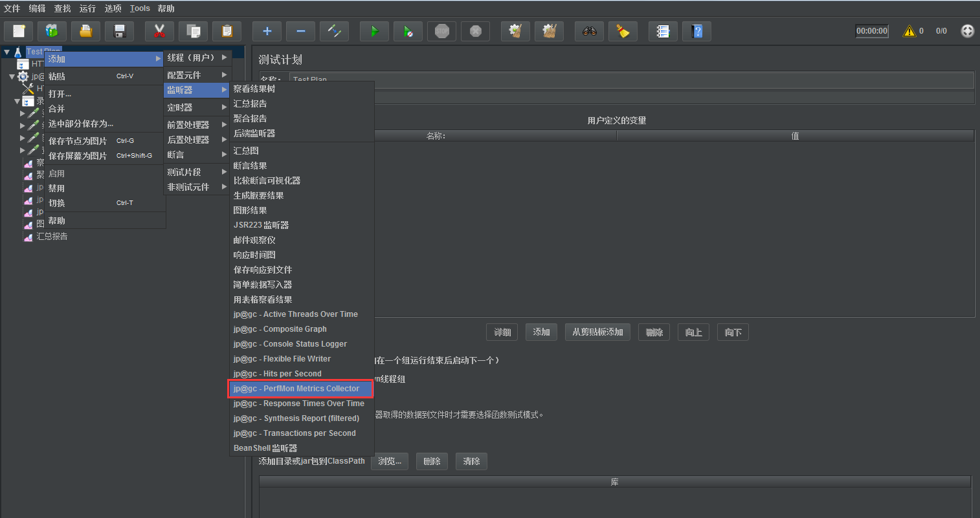Collapse the Test Plan tree node
Viewport: 980px width, 518px height.
point(6,51)
